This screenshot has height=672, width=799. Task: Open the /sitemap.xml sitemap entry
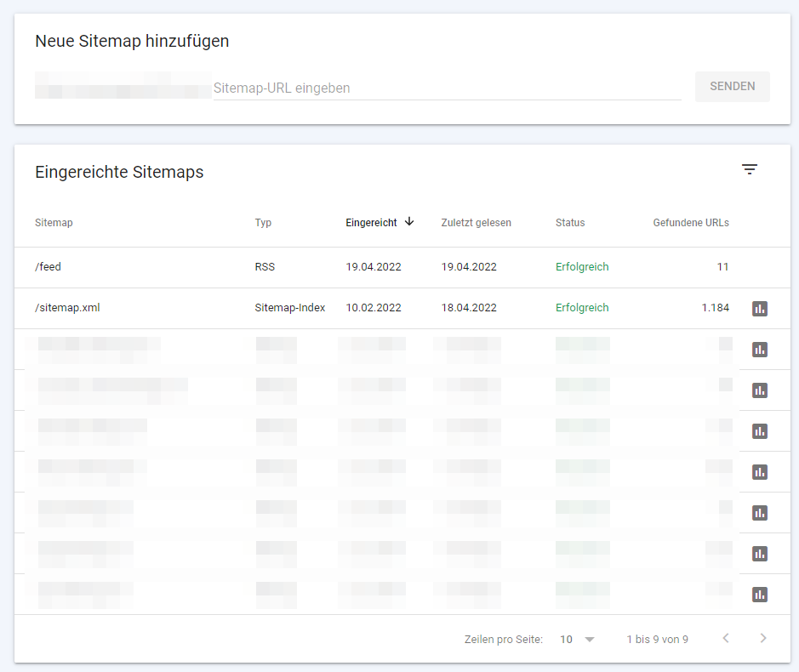(67, 308)
